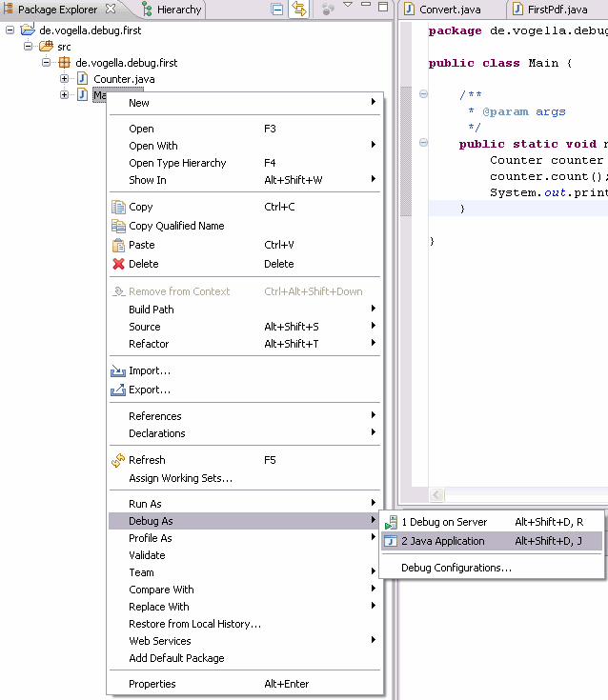
Task: Click the editor horizontal scrollbar left arrow
Action: click(x=436, y=494)
